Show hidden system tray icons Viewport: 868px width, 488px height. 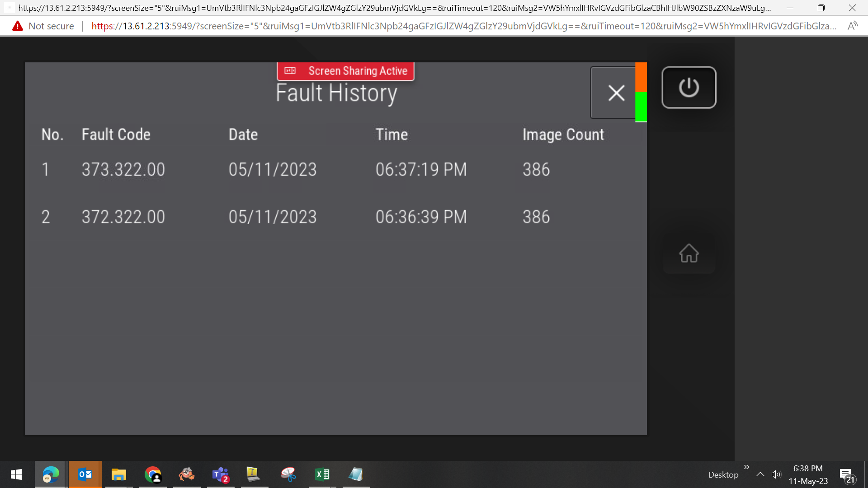click(760, 474)
